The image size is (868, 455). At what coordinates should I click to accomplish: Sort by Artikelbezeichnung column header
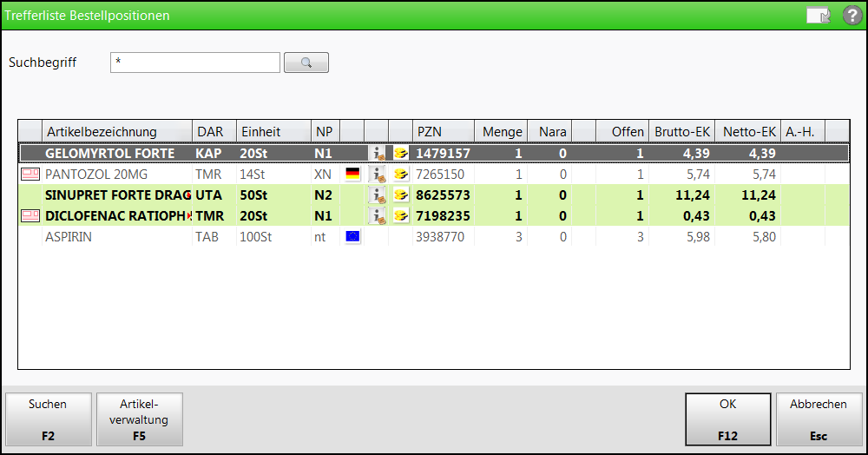pos(117,132)
